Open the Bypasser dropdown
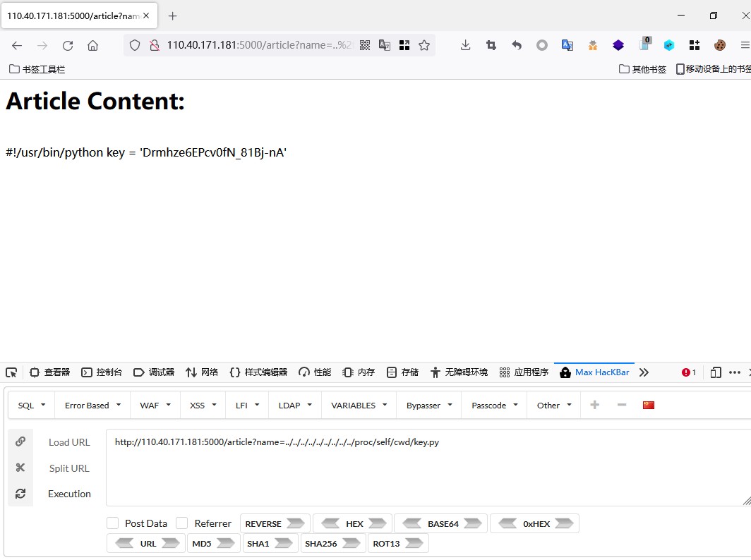751x560 pixels. click(429, 406)
